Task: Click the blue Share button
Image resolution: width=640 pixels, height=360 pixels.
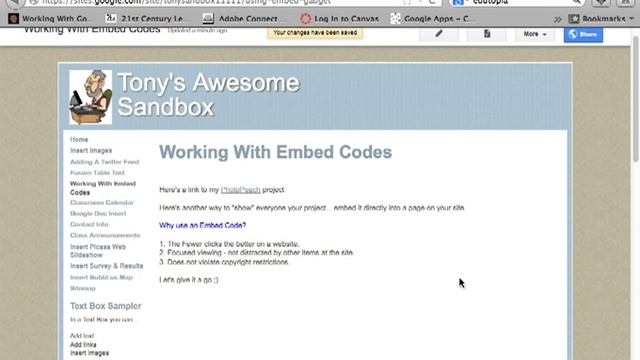Action: tap(583, 35)
